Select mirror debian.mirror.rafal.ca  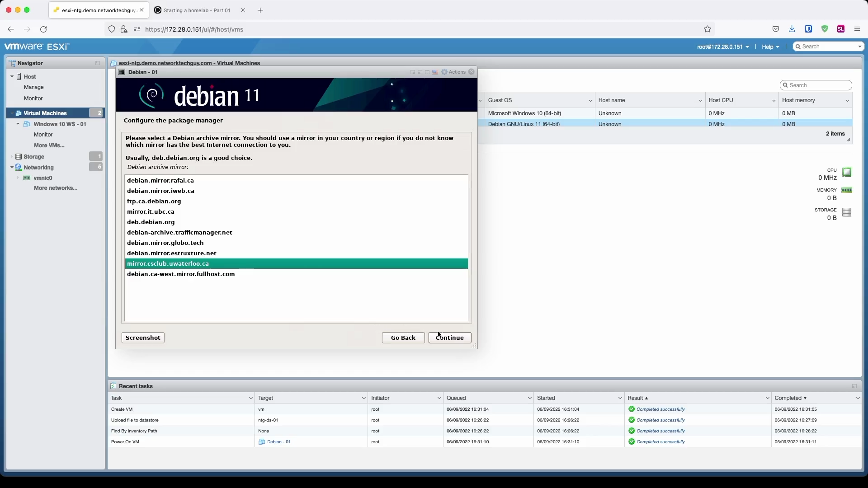click(x=296, y=181)
